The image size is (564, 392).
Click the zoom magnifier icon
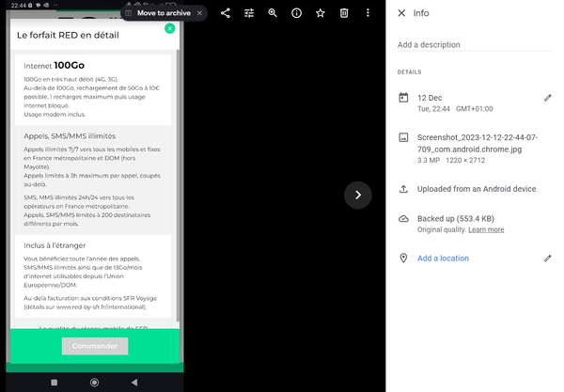pyautogui.click(x=273, y=13)
